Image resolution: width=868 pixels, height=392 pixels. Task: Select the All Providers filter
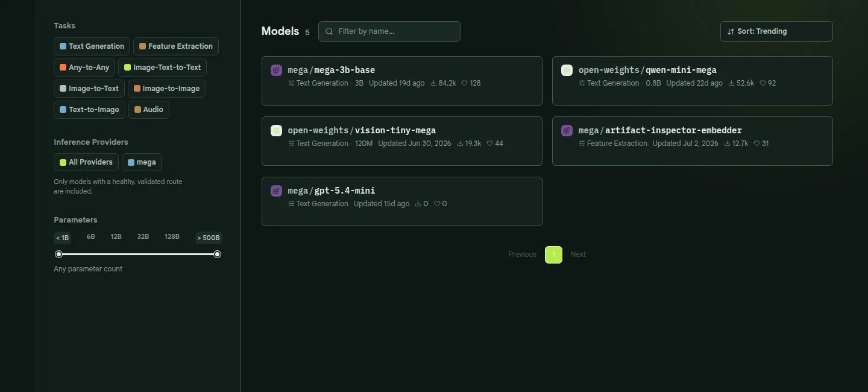pyautogui.click(x=86, y=162)
